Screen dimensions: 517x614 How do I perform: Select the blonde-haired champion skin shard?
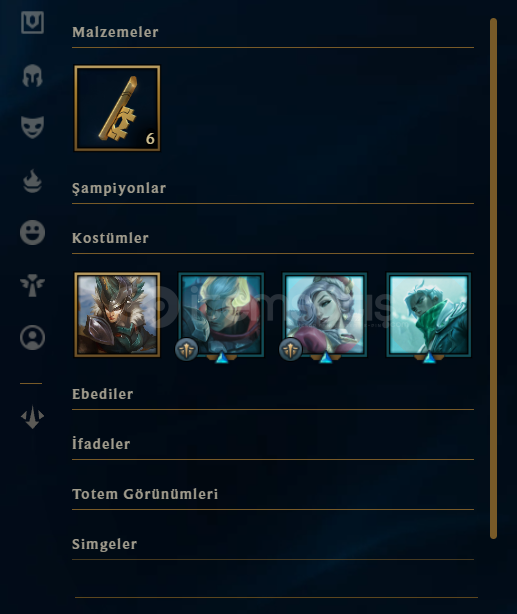[221, 315]
